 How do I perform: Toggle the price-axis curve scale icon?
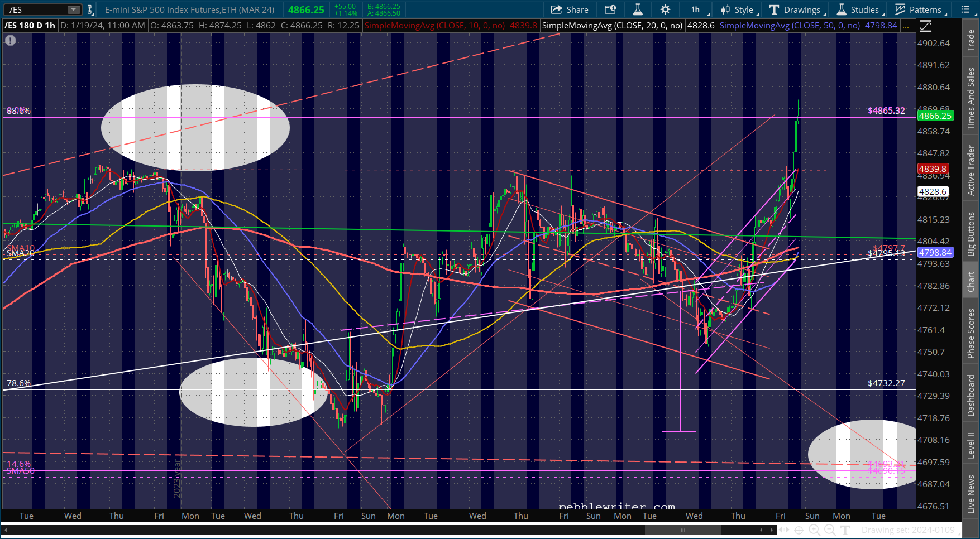tap(925, 26)
